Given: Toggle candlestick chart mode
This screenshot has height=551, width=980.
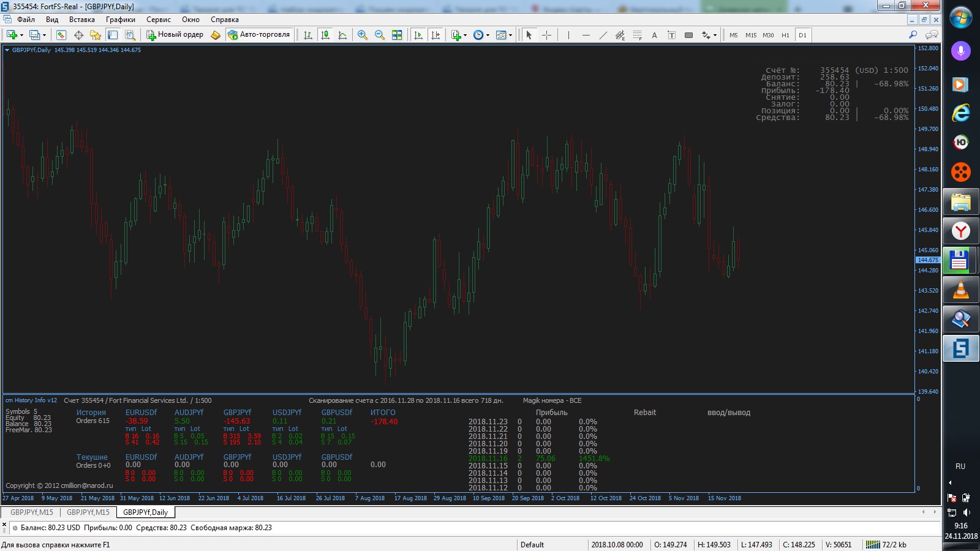Looking at the screenshot, I should pyautogui.click(x=325, y=35).
